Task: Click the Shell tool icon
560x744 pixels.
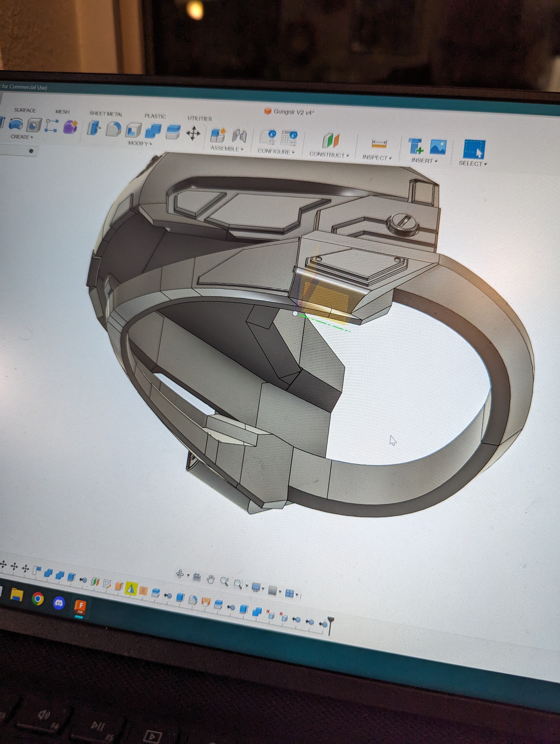Action: click(x=133, y=131)
